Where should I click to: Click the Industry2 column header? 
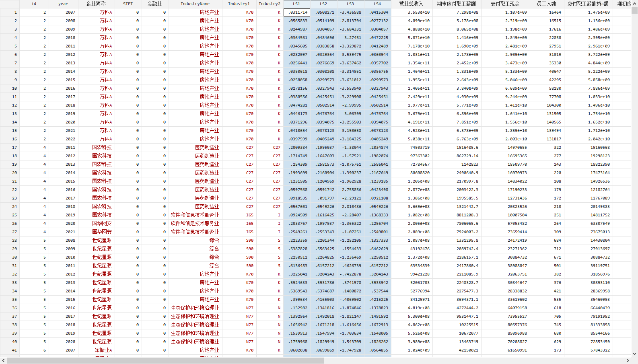(270, 4)
